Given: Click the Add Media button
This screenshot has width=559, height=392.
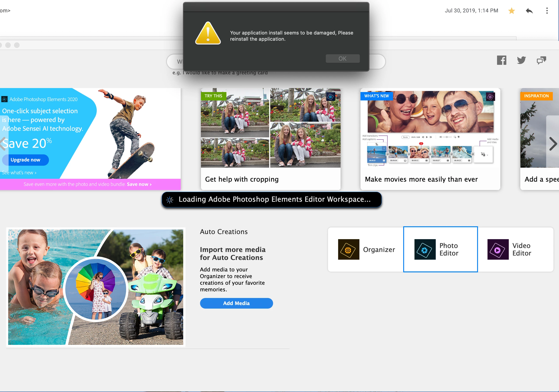Looking at the screenshot, I should click(x=236, y=303).
